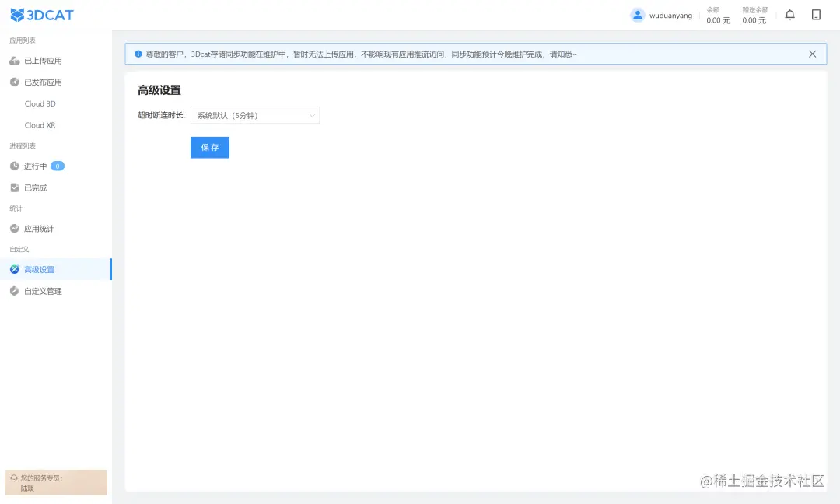This screenshot has height=504, width=840.
Task: Click the 高级设置 page heading
Action: (159, 90)
